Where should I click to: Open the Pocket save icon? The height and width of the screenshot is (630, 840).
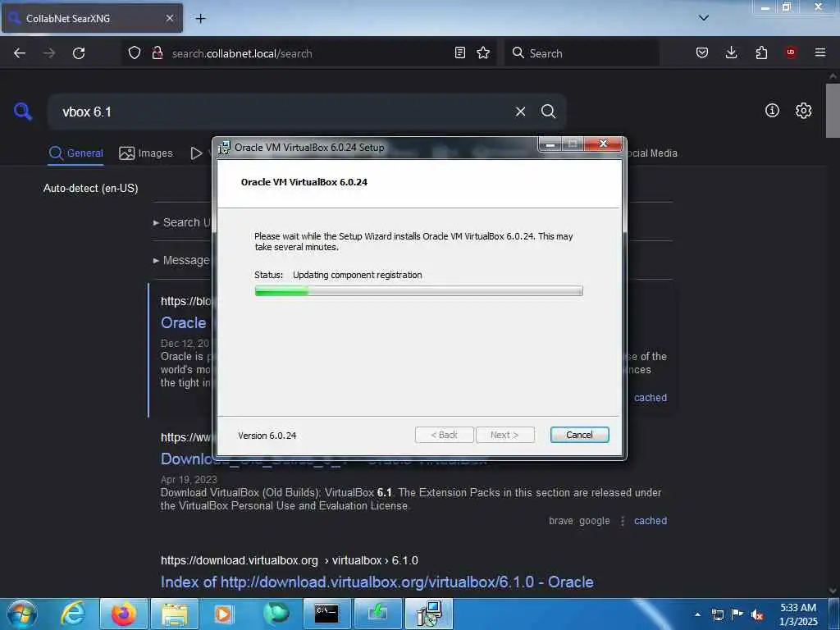pos(702,52)
